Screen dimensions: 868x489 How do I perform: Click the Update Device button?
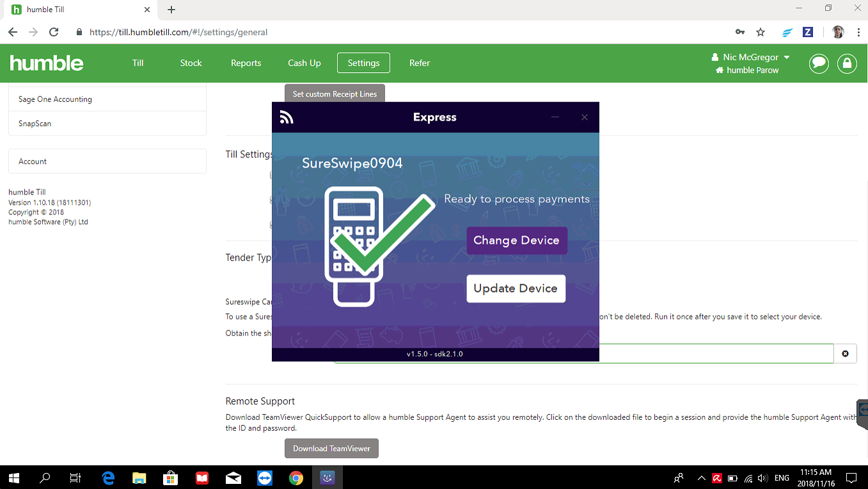pyautogui.click(x=516, y=289)
